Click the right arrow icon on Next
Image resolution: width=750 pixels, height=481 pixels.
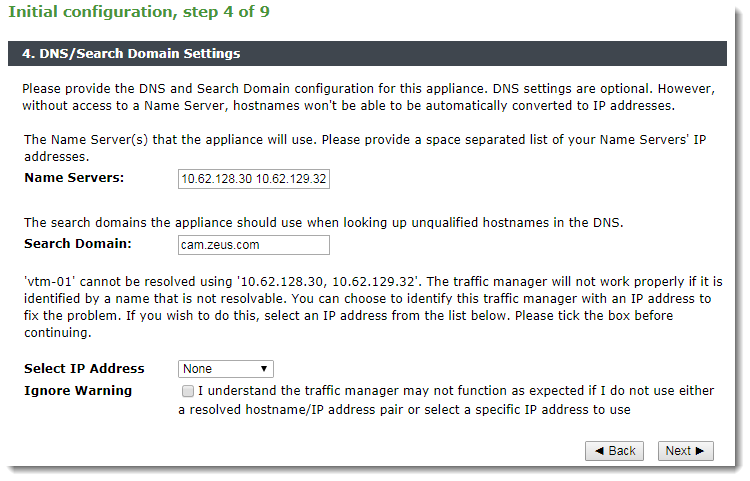coord(700,451)
